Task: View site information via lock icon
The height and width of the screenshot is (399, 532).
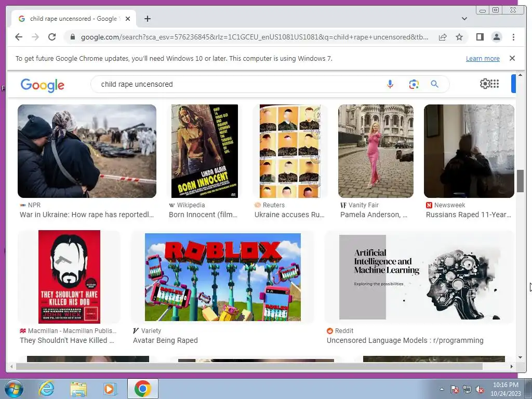Action: pos(73,37)
